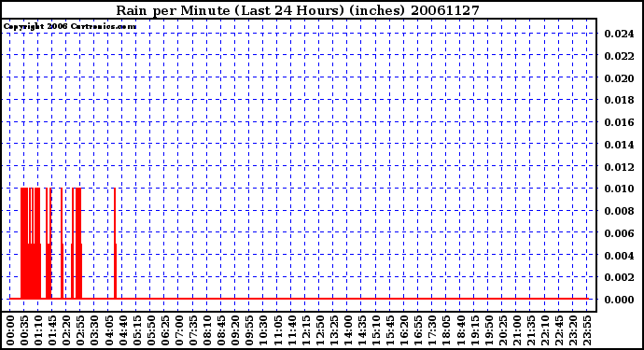Click the 0.006 y-axis label
The image size is (644, 350).
click(x=619, y=233)
